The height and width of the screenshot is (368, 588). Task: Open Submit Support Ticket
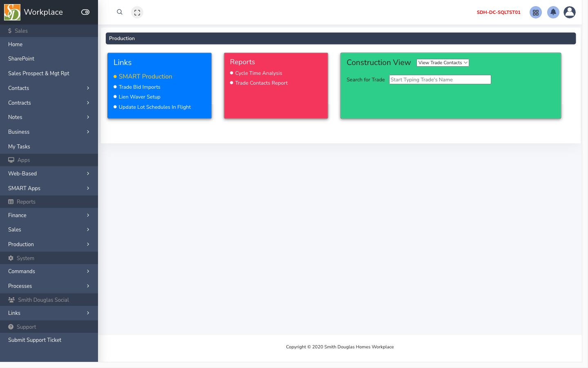click(x=49, y=340)
